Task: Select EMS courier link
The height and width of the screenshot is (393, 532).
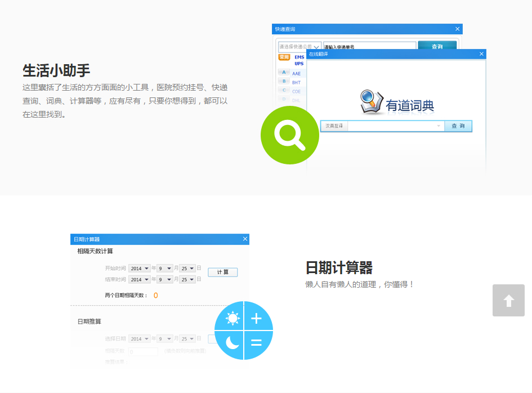Action: pyautogui.click(x=299, y=57)
